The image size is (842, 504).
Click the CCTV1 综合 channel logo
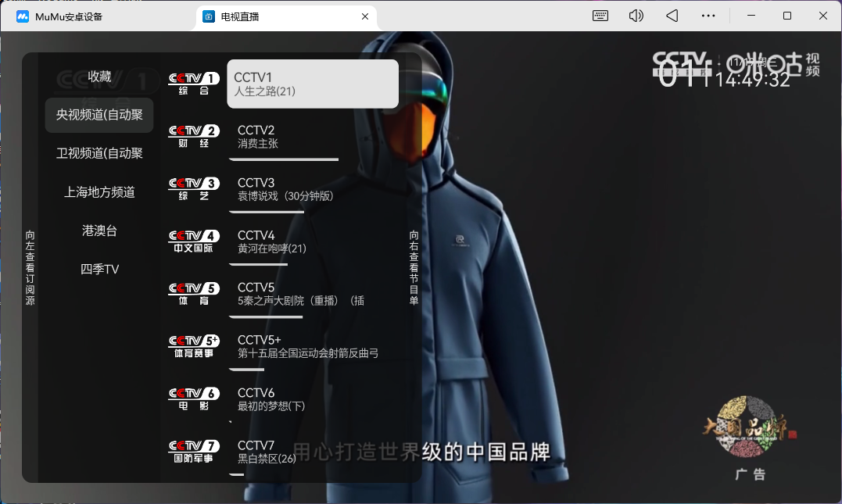193,84
